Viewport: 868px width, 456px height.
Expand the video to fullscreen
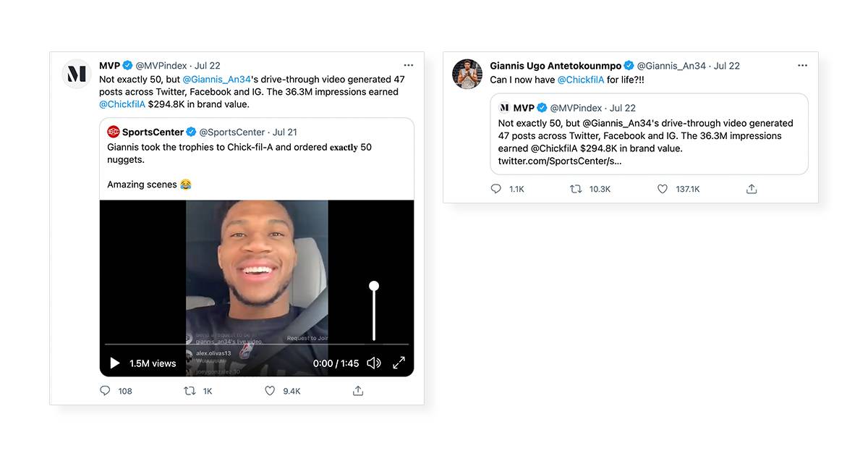click(x=399, y=363)
